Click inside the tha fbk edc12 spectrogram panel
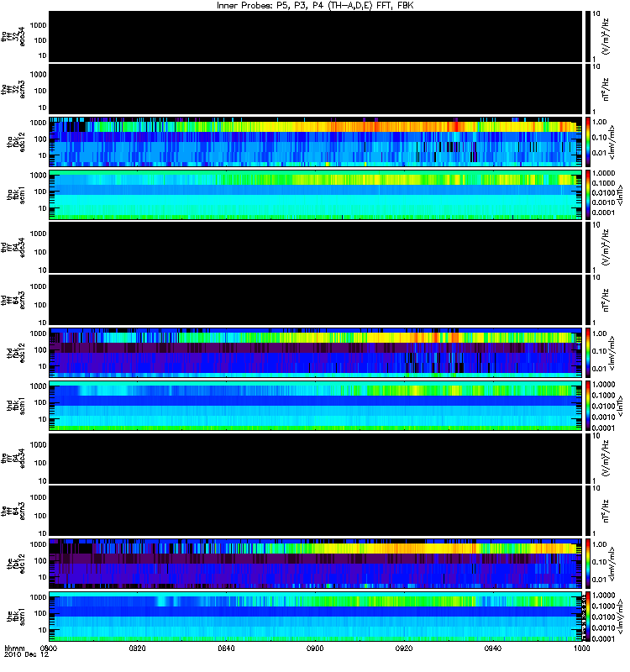630x672 pixels. tap(316, 141)
